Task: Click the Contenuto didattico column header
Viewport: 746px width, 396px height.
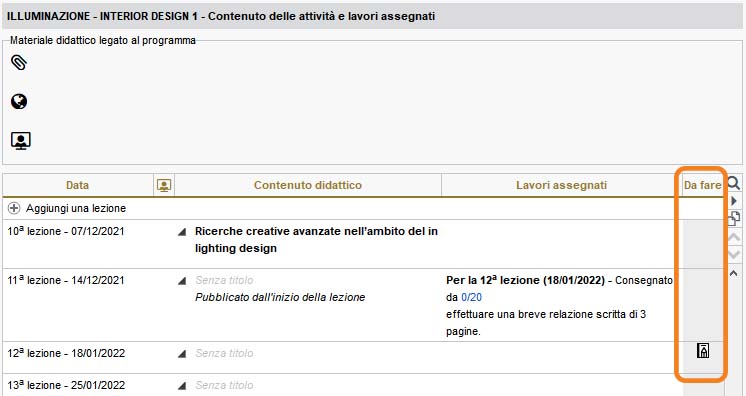Action: coord(308,185)
